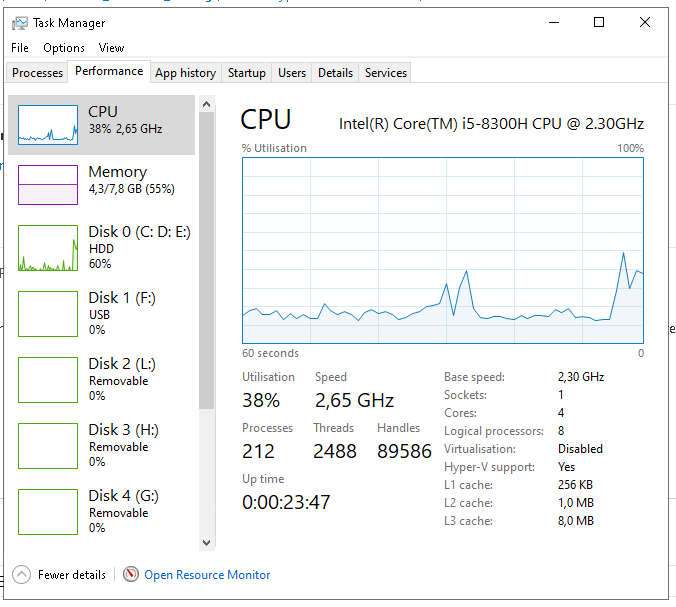Switch to the Processes tab
The height and width of the screenshot is (607, 676).
(38, 73)
